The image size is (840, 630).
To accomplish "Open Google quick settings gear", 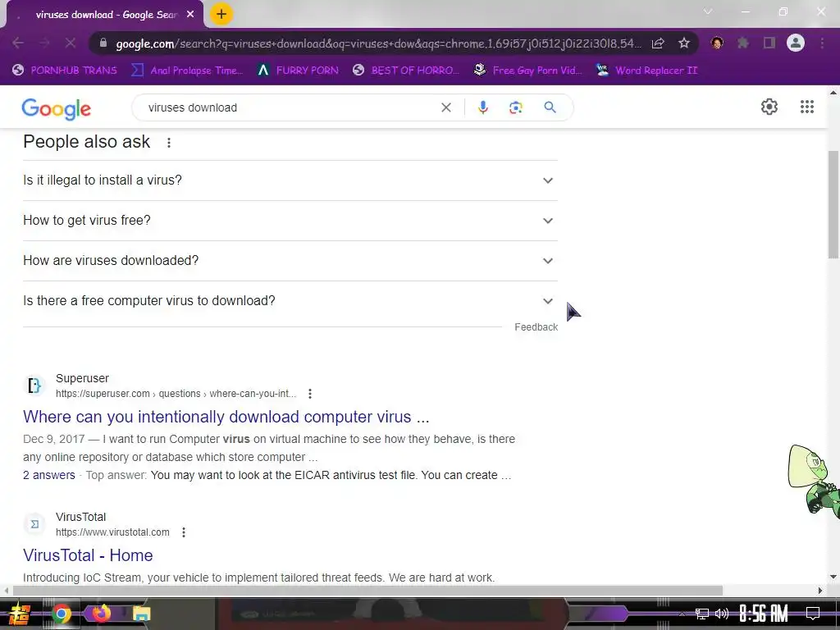I will 769,107.
